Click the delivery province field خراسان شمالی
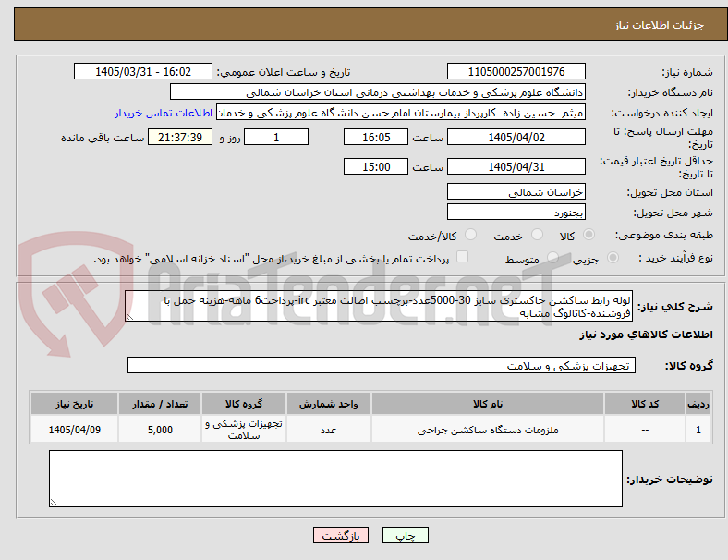 tap(516, 191)
